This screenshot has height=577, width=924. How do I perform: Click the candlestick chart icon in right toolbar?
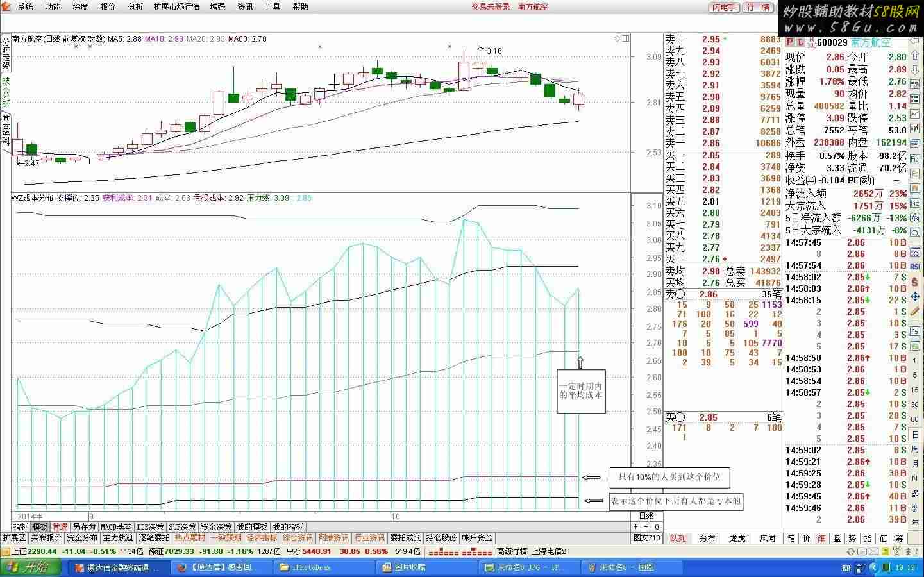click(915, 128)
